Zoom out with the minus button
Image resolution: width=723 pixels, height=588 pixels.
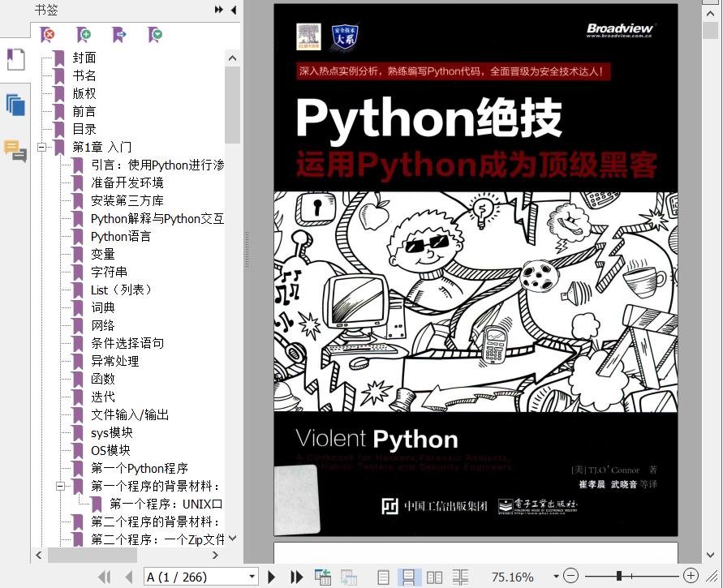pyautogui.click(x=570, y=576)
